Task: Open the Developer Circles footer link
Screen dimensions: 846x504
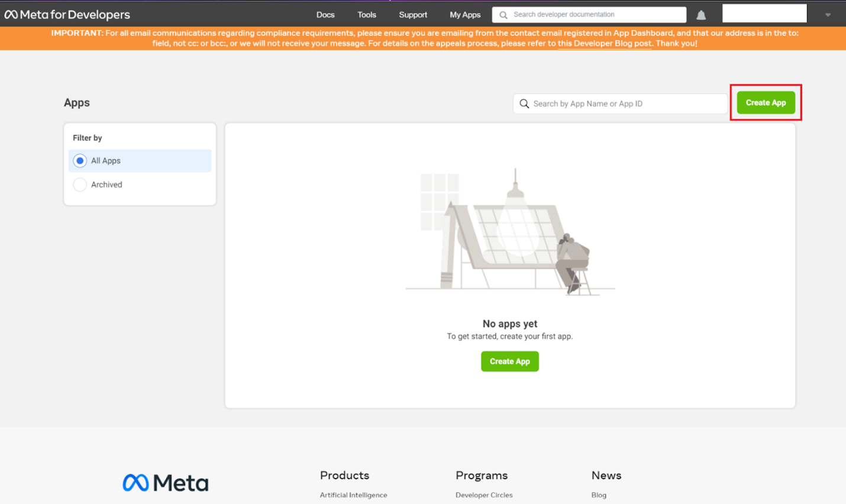Action: pyautogui.click(x=484, y=495)
